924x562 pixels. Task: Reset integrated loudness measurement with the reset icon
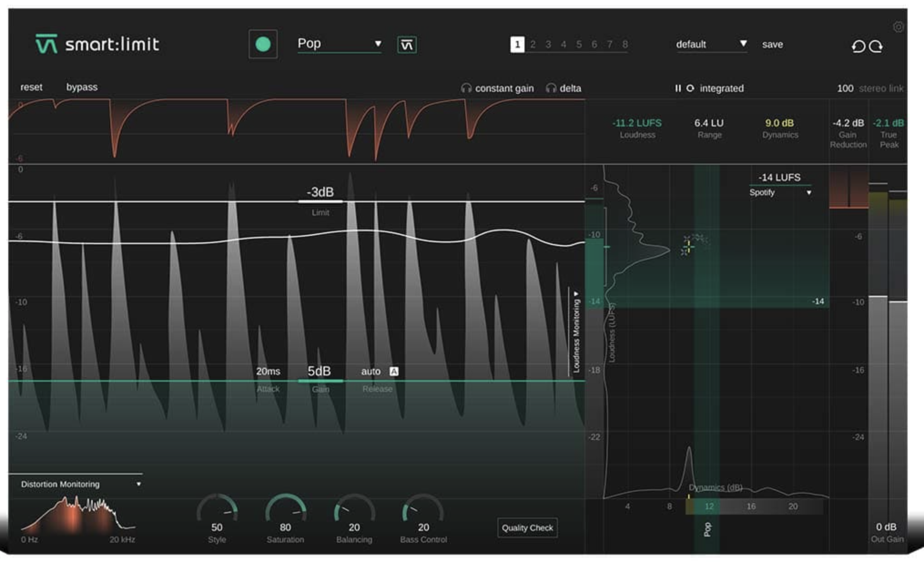coord(690,88)
